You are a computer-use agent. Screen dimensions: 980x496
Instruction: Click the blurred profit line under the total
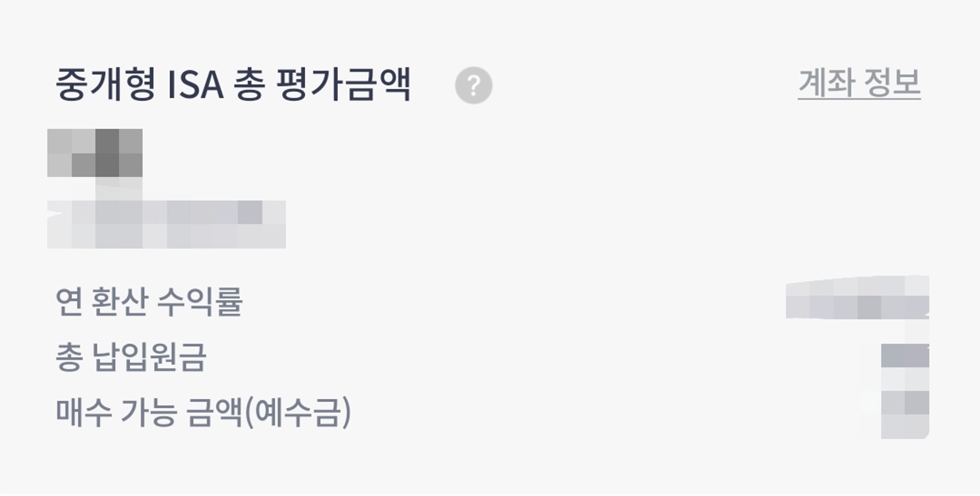(x=167, y=224)
